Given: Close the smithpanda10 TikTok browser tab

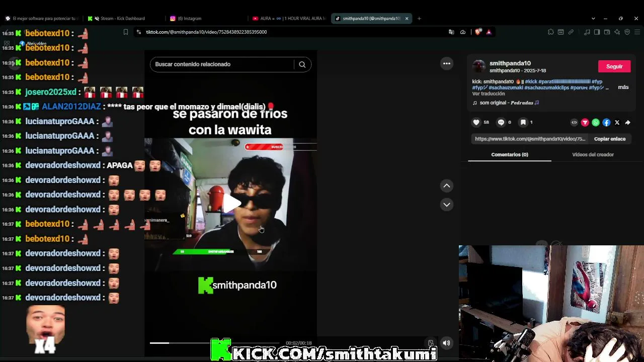Looking at the screenshot, I should coord(407,19).
